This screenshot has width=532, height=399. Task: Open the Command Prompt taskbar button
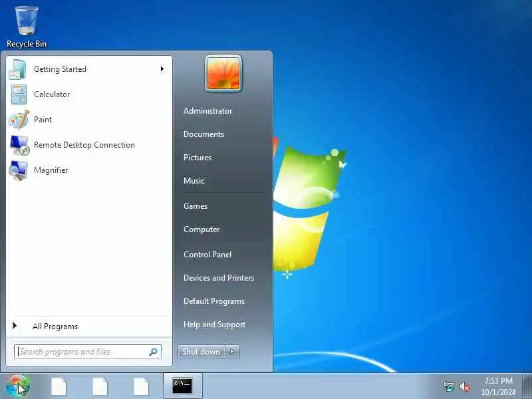[x=182, y=386]
